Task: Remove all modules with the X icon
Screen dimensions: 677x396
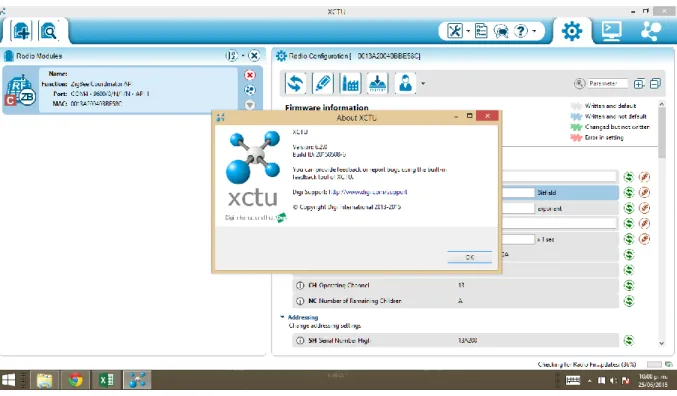Action: click(x=254, y=56)
